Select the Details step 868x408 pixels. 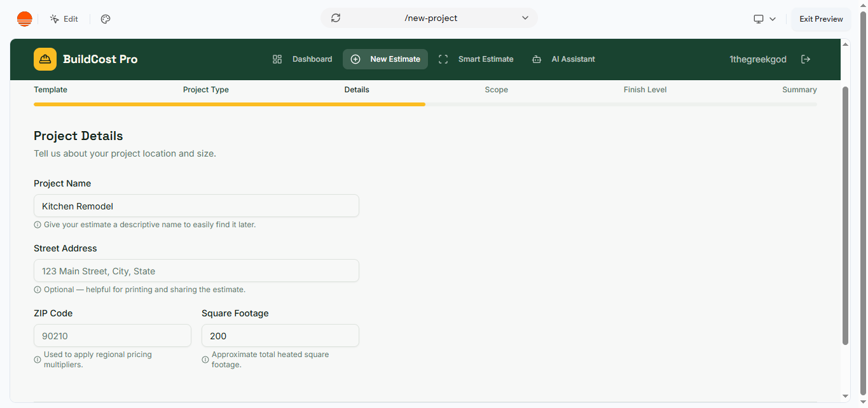[357, 90]
